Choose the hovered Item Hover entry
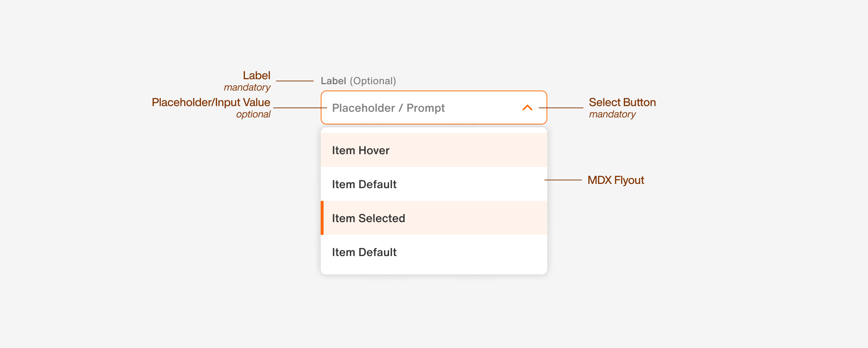Viewport: 868px width, 348px height. coord(360,150)
